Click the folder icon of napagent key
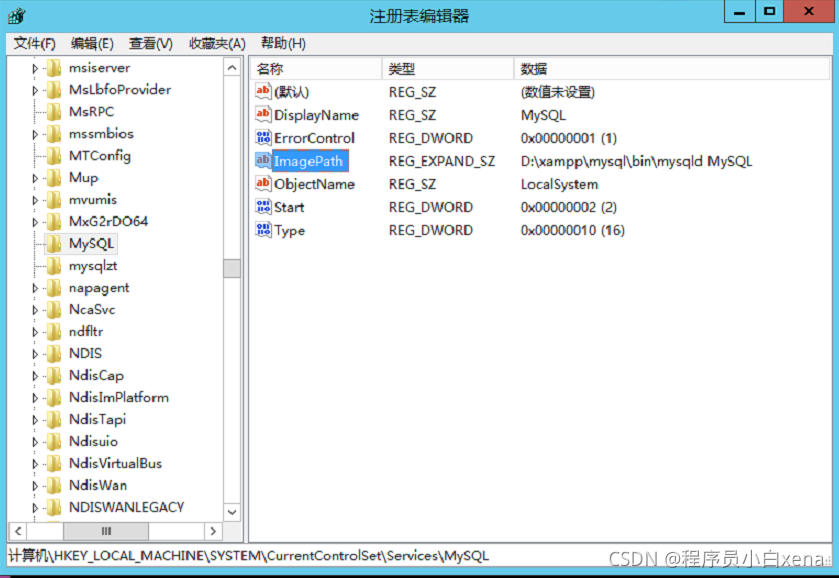 (54, 288)
